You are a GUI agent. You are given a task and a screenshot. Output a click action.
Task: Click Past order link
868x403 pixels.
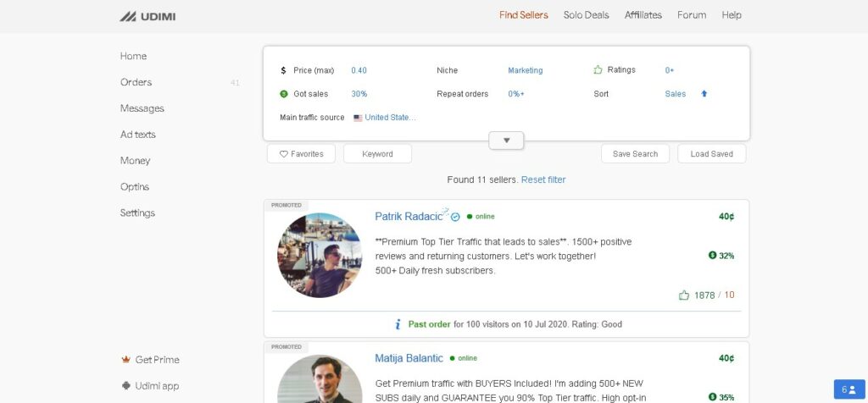point(430,324)
